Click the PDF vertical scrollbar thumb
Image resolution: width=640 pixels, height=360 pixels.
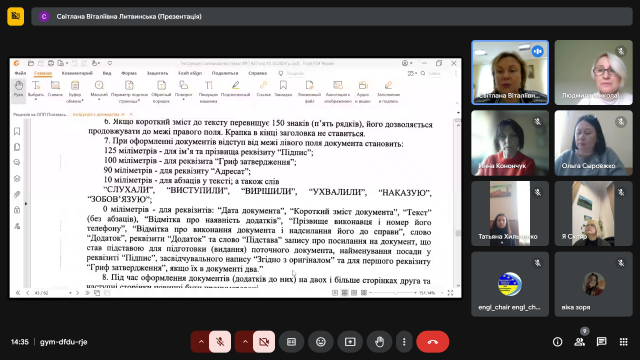coord(458,233)
